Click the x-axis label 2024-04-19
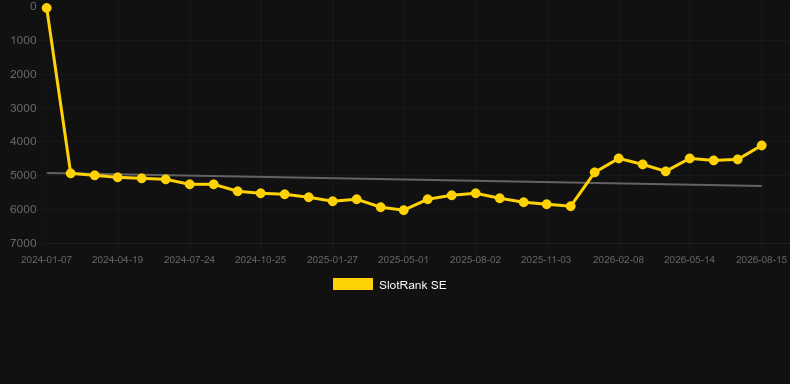Viewport: 790px width, 384px height. coord(117,260)
